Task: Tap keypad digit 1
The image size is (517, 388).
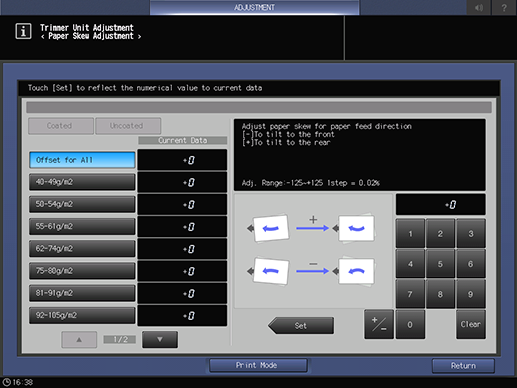Action: point(410,233)
